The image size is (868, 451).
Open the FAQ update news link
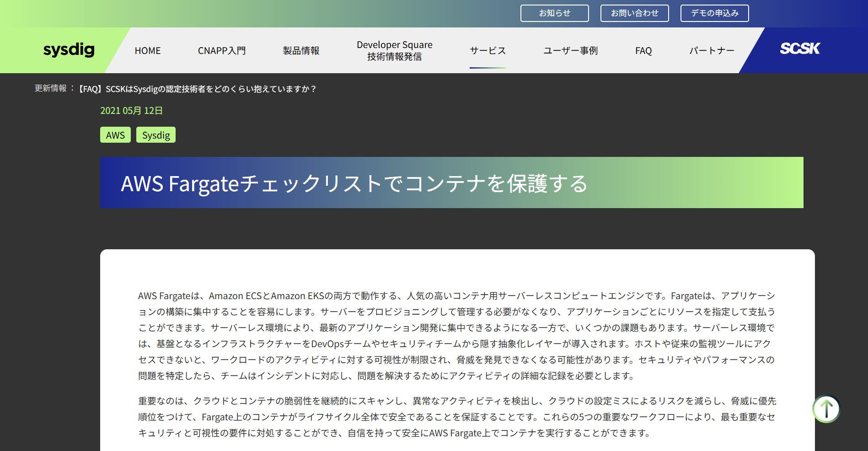(x=197, y=89)
